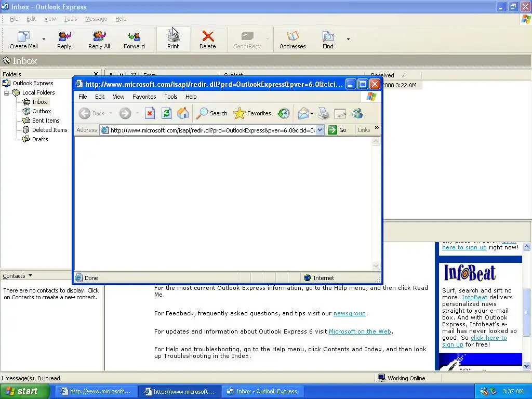Click the Create Mail toolbar icon
Viewport: 532px width, 399px height.
(x=24, y=39)
